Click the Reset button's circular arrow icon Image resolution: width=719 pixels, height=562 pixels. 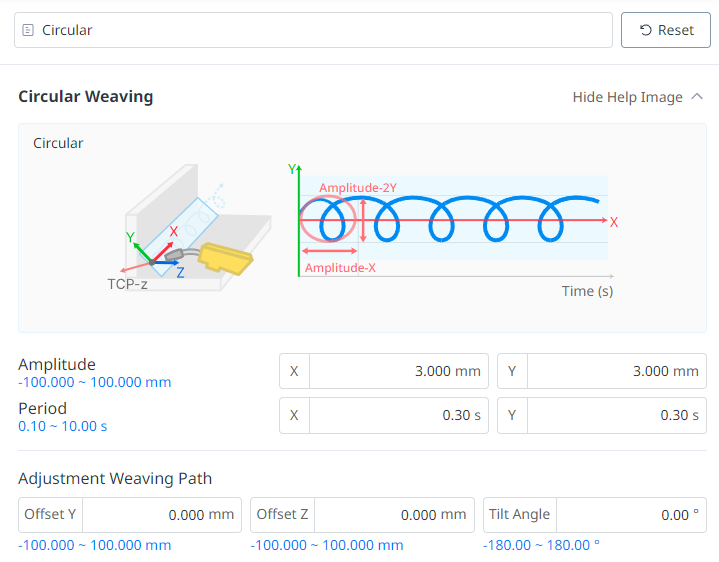[x=645, y=30]
